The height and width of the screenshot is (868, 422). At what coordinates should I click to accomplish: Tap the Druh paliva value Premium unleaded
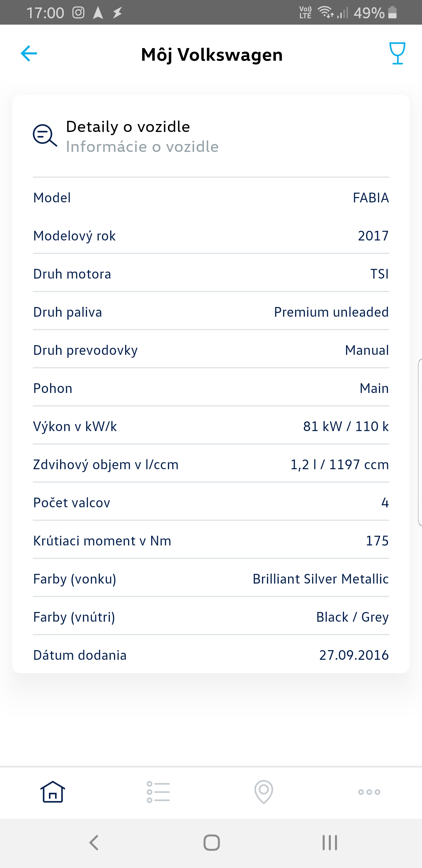[x=331, y=312]
